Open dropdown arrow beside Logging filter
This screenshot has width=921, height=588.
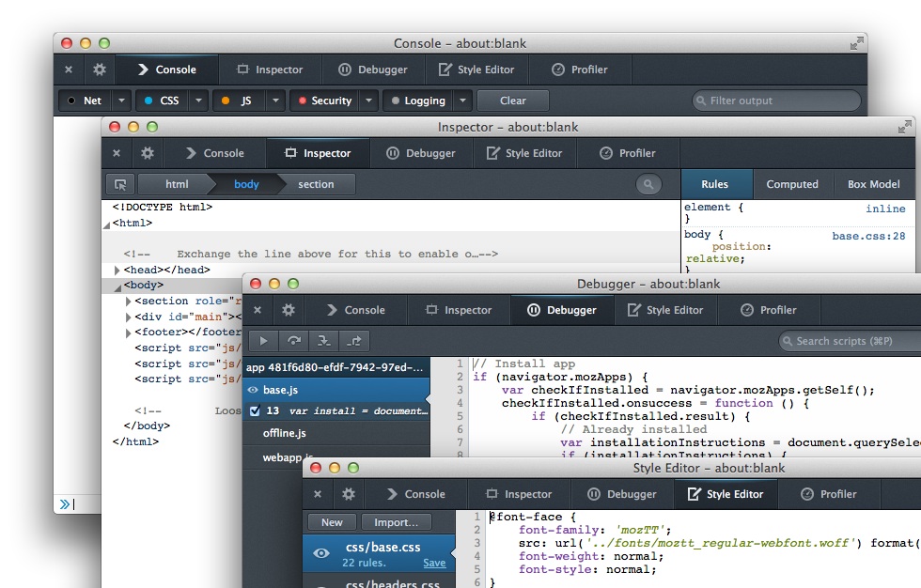click(462, 101)
